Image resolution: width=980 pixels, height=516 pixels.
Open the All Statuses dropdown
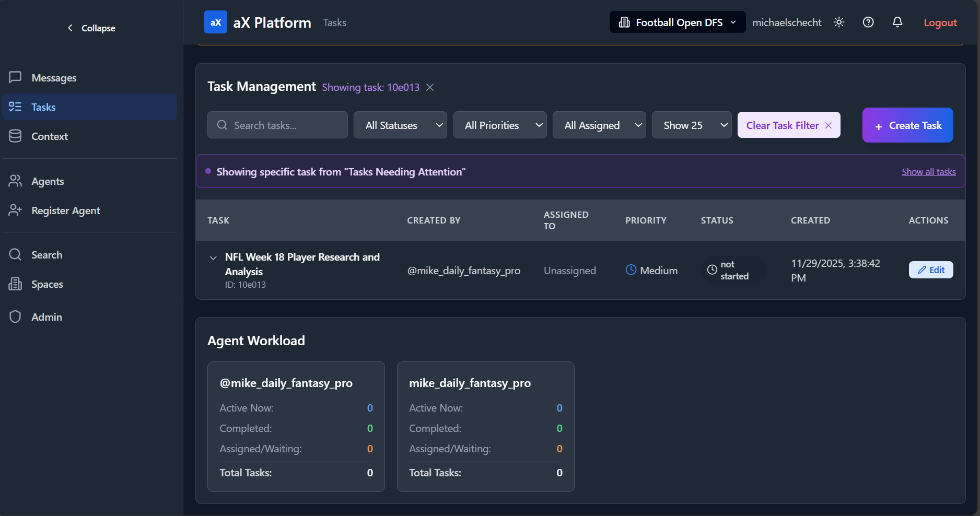pyautogui.click(x=400, y=125)
